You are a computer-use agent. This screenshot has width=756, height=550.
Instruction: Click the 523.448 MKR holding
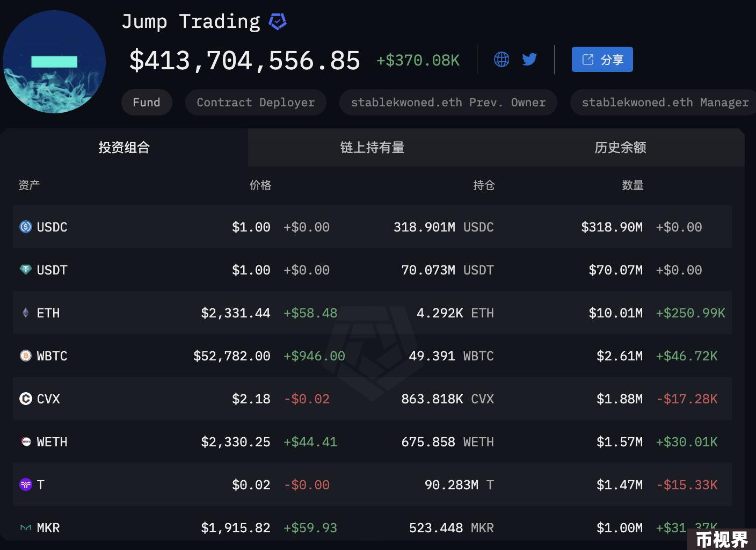tap(452, 528)
